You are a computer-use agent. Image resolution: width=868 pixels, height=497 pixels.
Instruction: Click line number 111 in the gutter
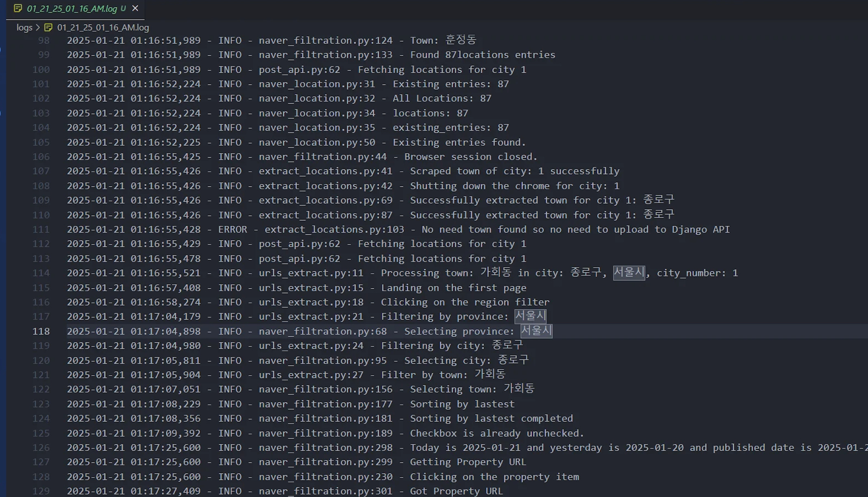coord(41,229)
